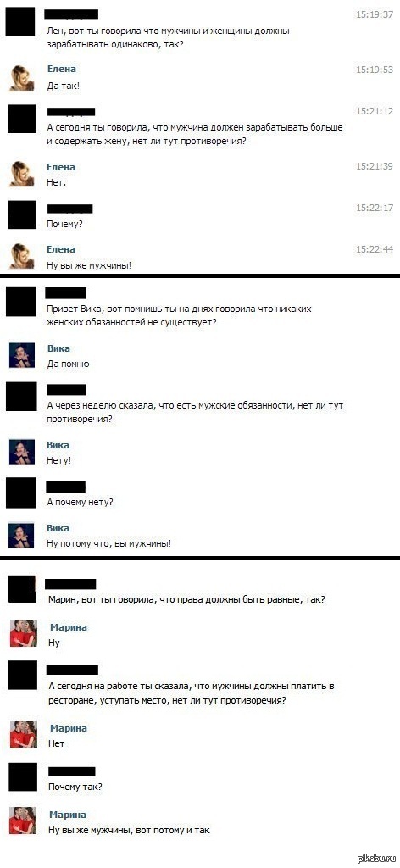The width and height of the screenshot is (400, 868).
Task: Open Вика's name link above 'Нету!'
Action: tap(58, 445)
